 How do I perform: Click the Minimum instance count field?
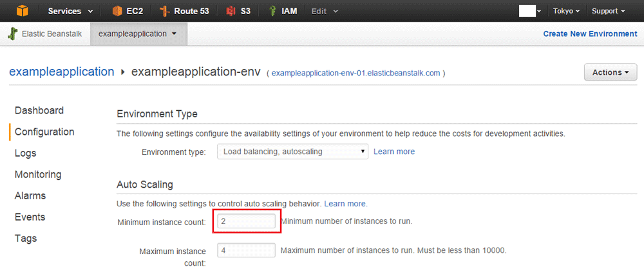point(246,221)
